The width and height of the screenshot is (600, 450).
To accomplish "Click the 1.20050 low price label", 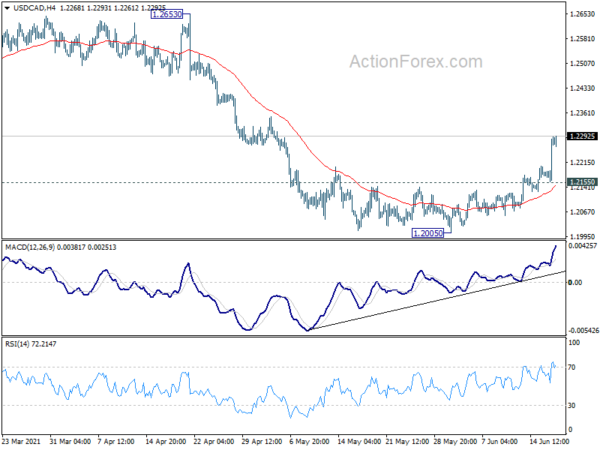I will pyautogui.click(x=427, y=233).
